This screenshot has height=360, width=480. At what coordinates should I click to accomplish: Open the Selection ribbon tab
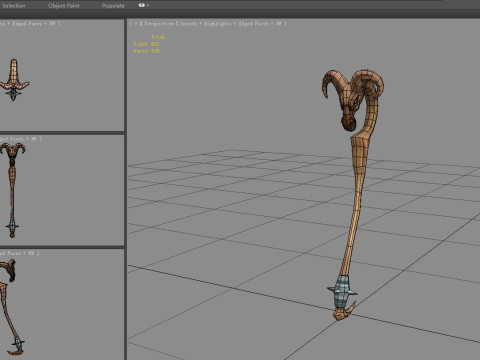click(13, 6)
